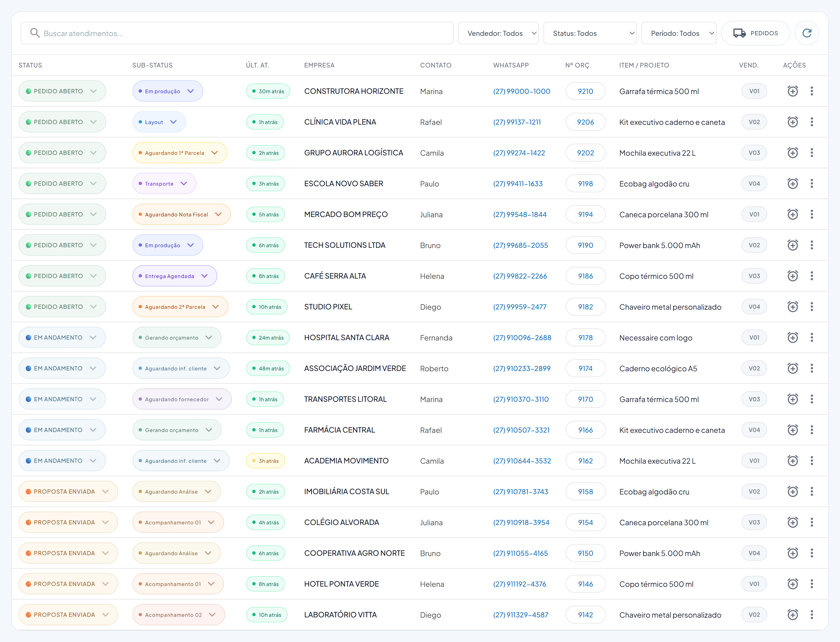
Task: Open quote number 9142
Action: tap(585, 615)
